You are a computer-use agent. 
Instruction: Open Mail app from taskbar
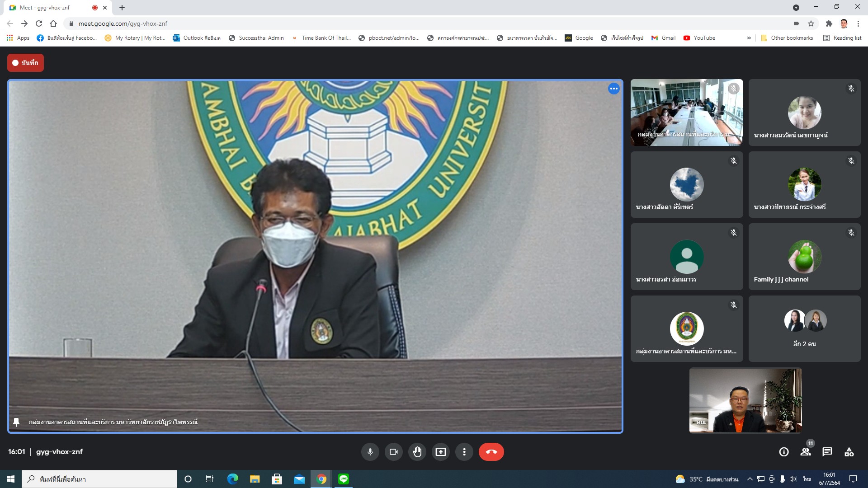tap(299, 479)
